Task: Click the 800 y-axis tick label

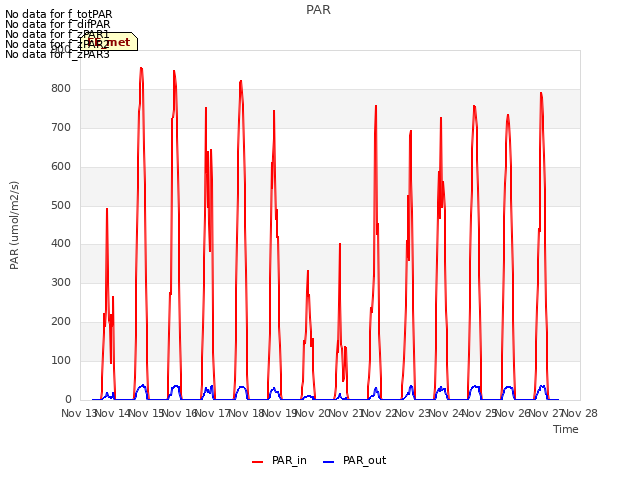Action: pos(61,89)
